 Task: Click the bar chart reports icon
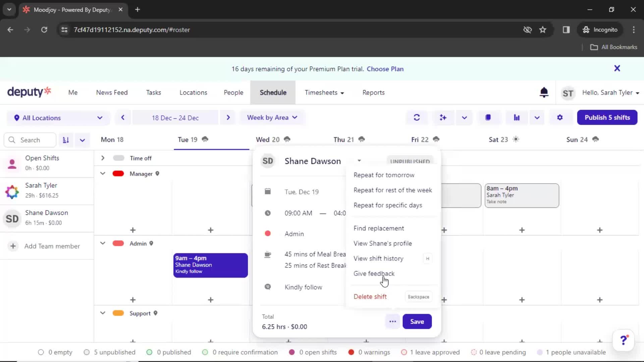517,118
